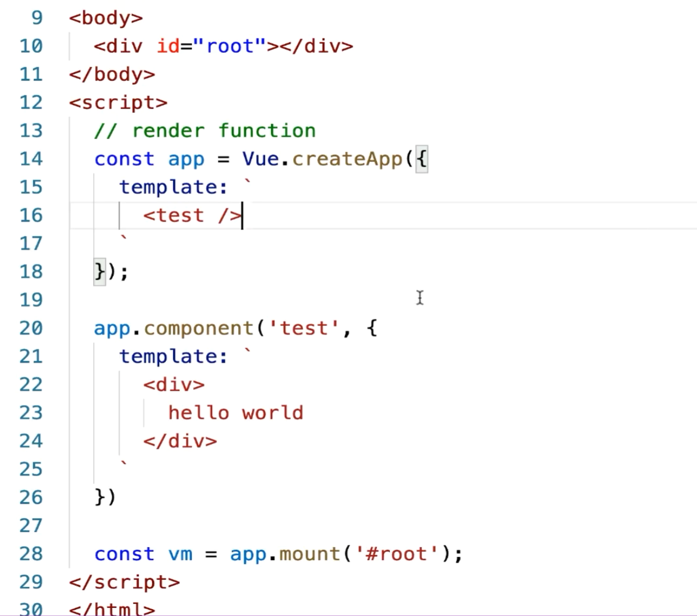Click the 'hello world' text

[235, 413]
